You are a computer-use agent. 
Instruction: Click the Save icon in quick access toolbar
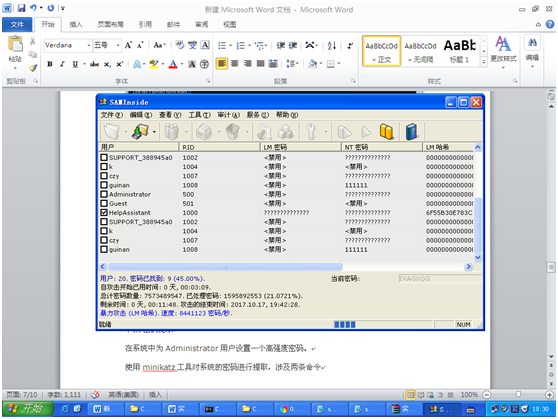[x=21, y=8]
